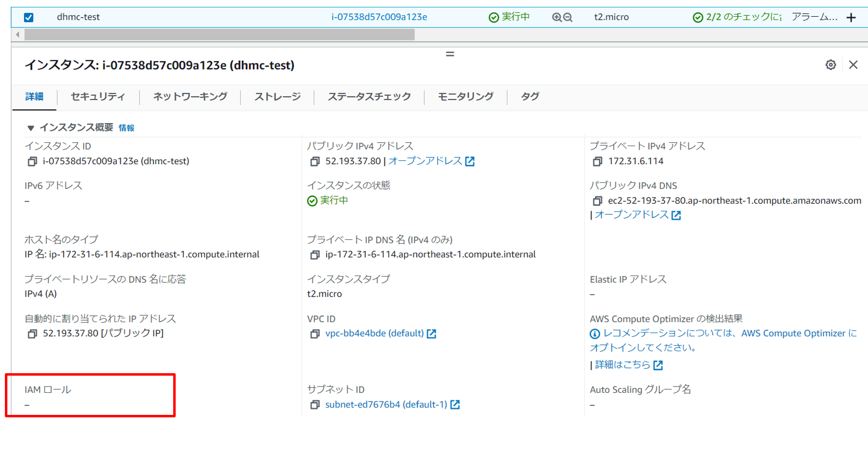Open the ストレージ tab
Viewport: 868px width, 460px height.
[x=277, y=97]
